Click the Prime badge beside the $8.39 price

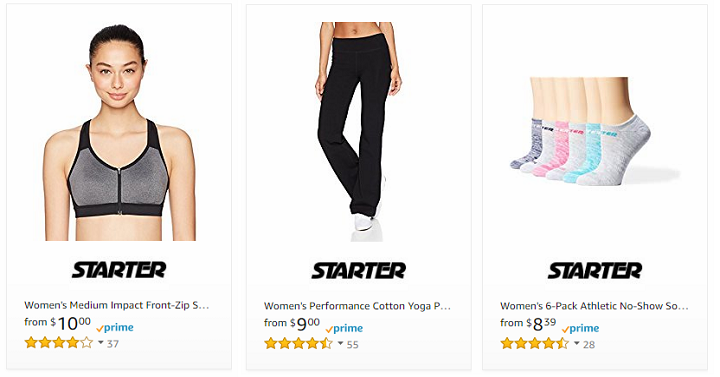(580, 329)
